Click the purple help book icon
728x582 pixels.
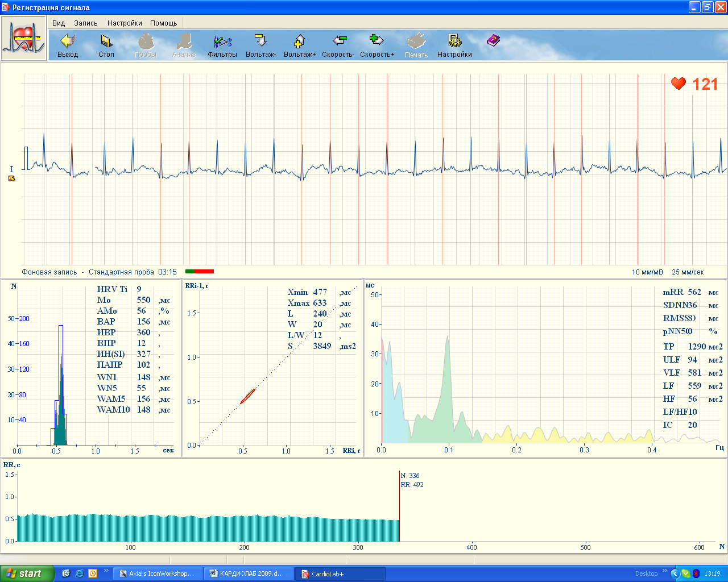(493, 41)
